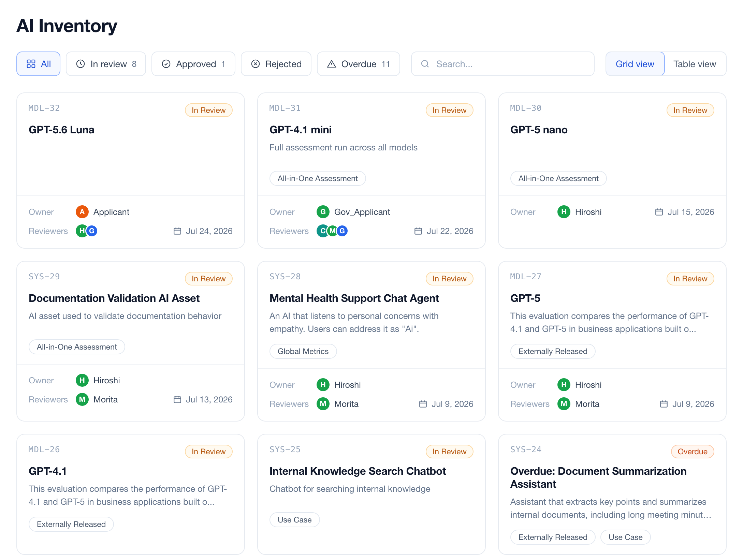Open the GPT-4.1 card title on MDL-26
The width and height of the screenshot is (743, 560).
pyautogui.click(x=47, y=471)
